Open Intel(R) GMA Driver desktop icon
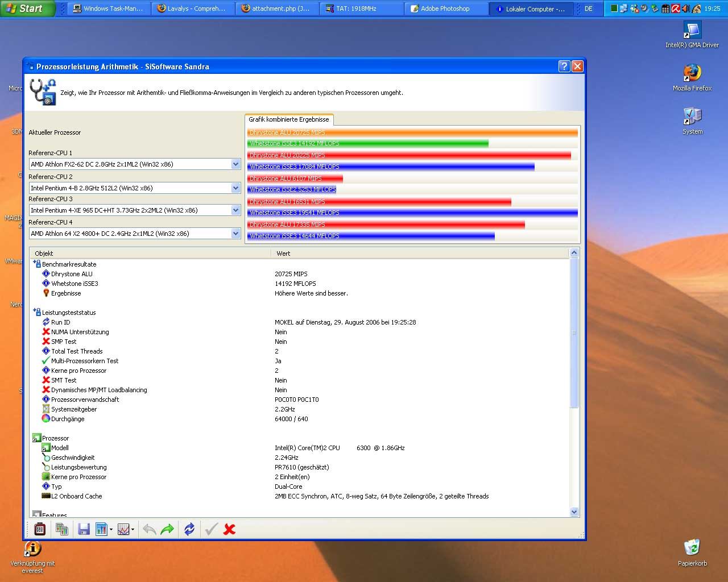Image resolution: width=728 pixels, height=582 pixels. (x=692, y=34)
